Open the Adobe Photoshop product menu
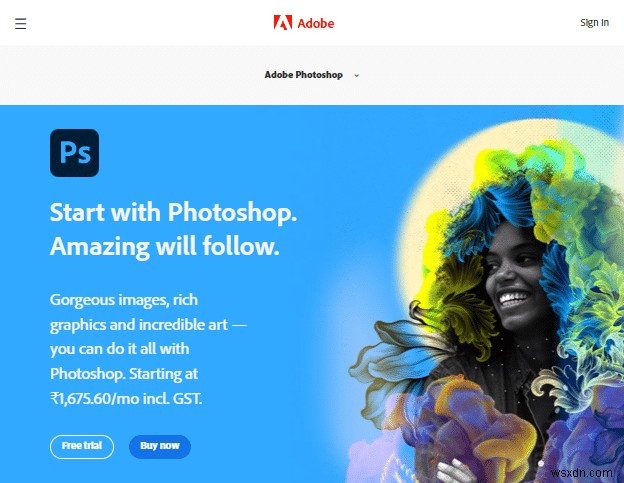 pos(304,75)
